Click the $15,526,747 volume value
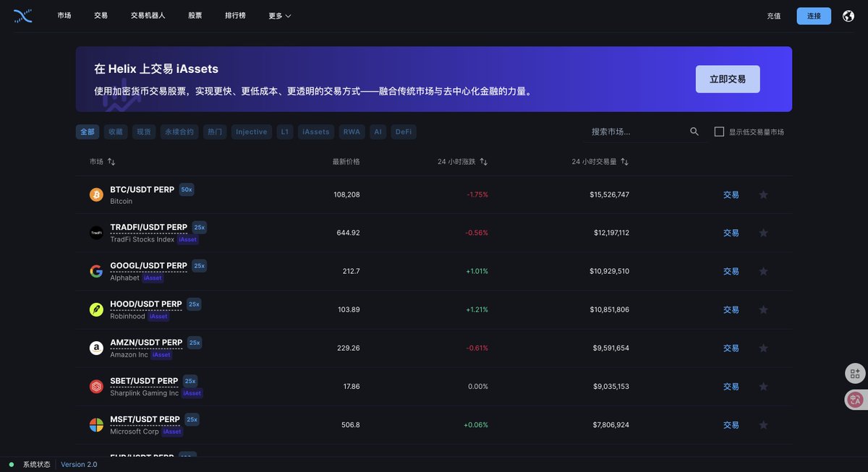Image resolution: width=868 pixels, height=472 pixels. coord(609,194)
